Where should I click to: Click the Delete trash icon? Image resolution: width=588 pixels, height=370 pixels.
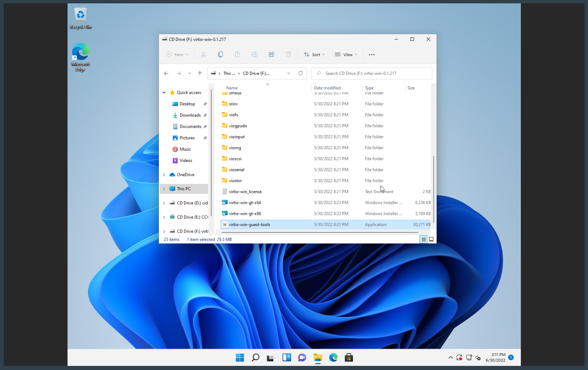288,54
